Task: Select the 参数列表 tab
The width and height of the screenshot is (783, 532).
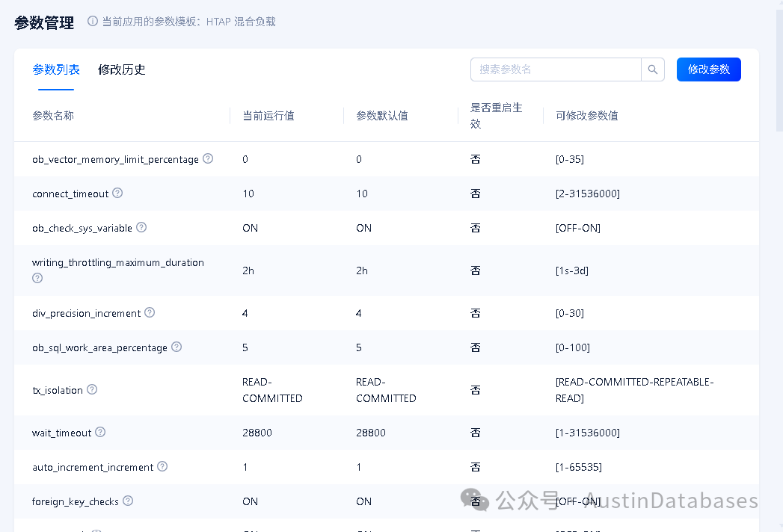Action: (56, 69)
